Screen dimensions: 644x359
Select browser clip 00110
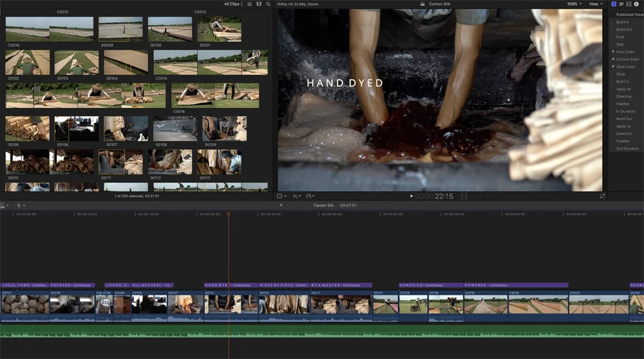[50, 162]
